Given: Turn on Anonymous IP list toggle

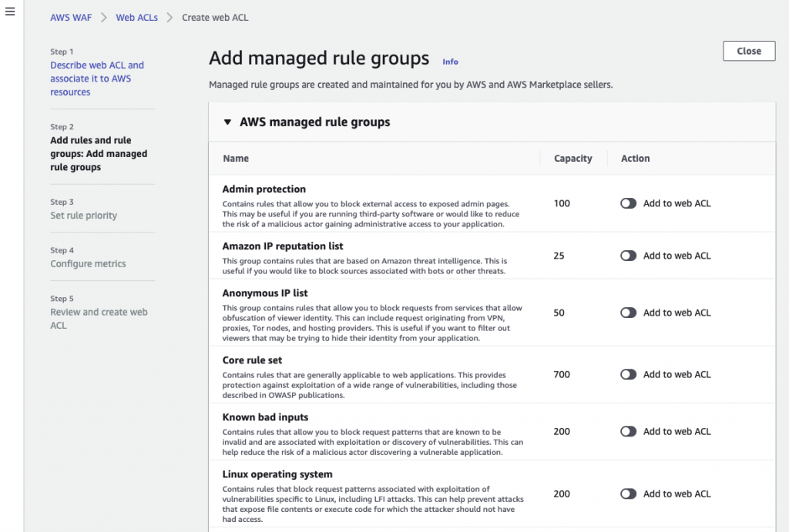Looking at the screenshot, I should point(628,313).
